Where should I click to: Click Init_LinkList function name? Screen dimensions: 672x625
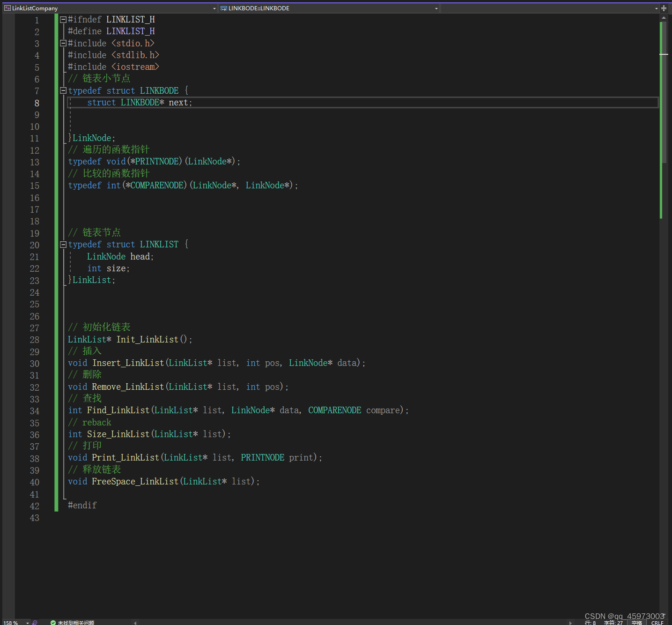pos(148,339)
